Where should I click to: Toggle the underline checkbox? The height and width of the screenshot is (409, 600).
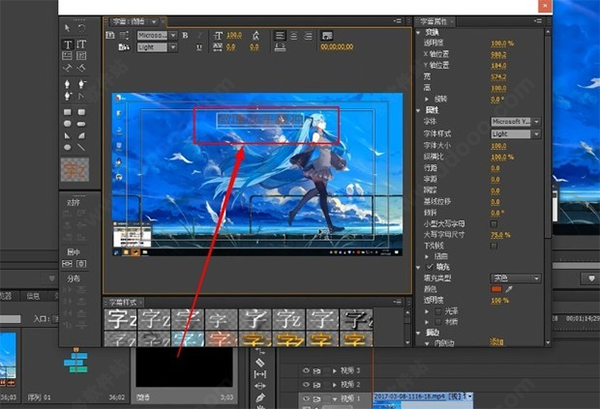click(494, 246)
